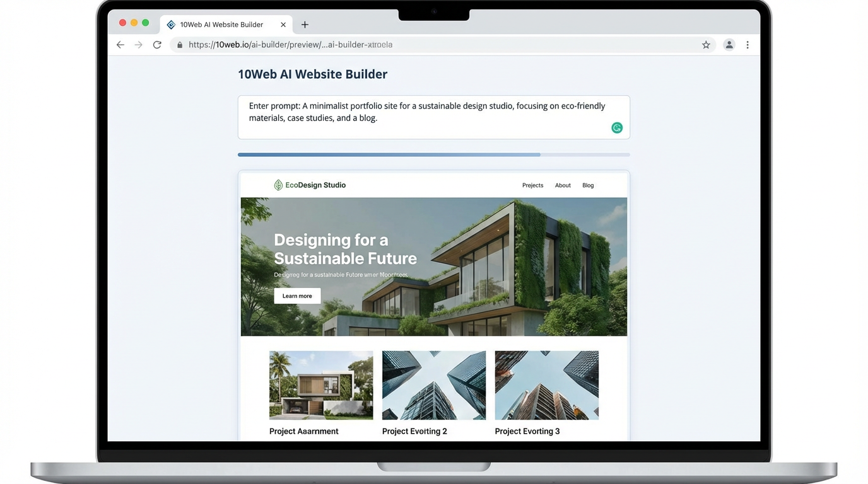Open the About link in the site header
Screen dimensions: 868x484
(563, 185)
